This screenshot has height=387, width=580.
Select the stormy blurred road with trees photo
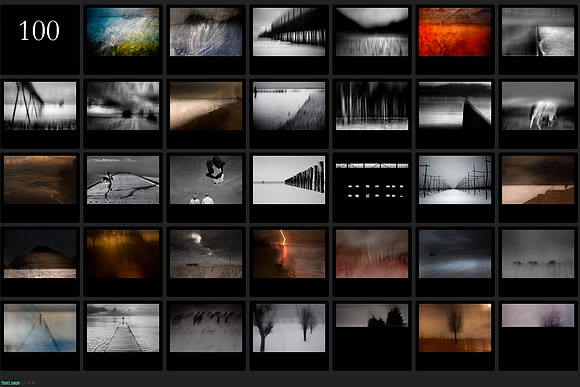(123, 106)
